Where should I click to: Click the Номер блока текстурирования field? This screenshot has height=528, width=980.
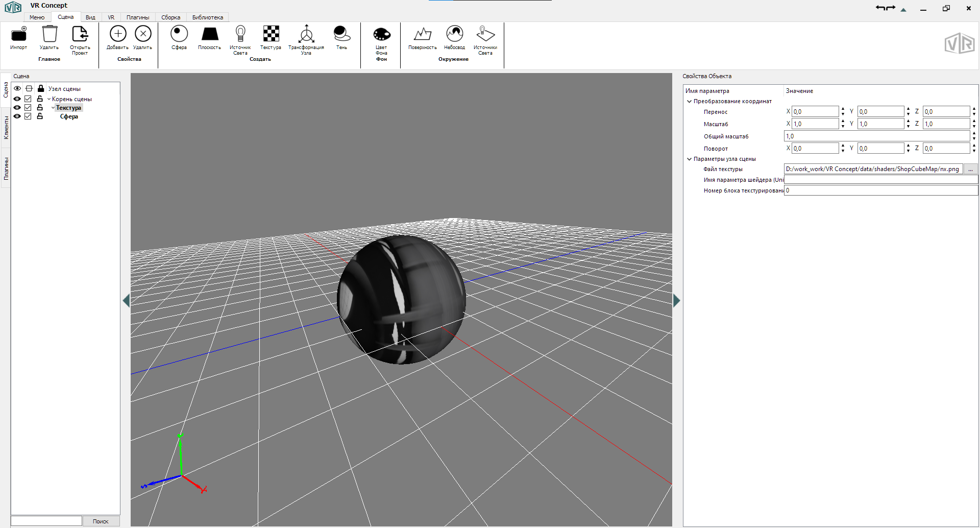881,190
